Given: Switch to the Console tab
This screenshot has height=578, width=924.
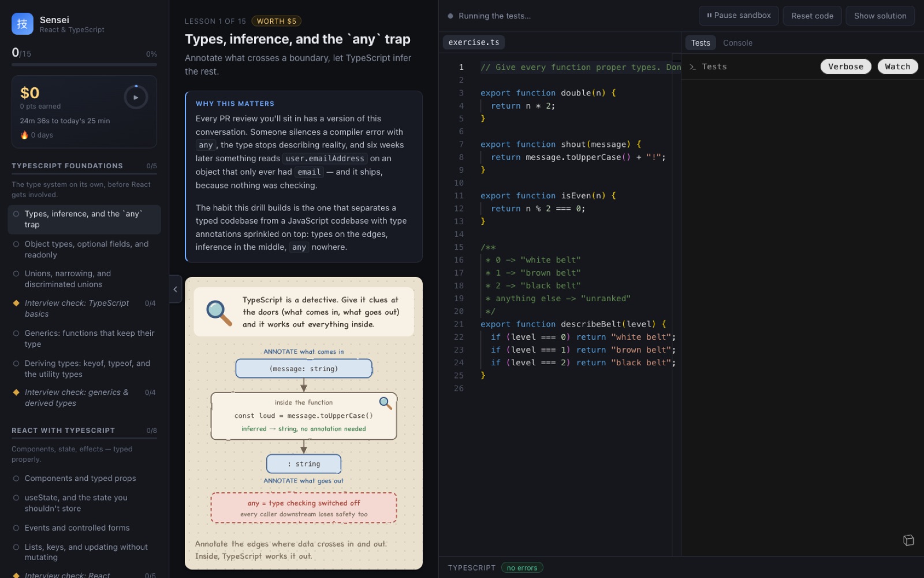Looking at the screenshot, I should pos(737,43).
